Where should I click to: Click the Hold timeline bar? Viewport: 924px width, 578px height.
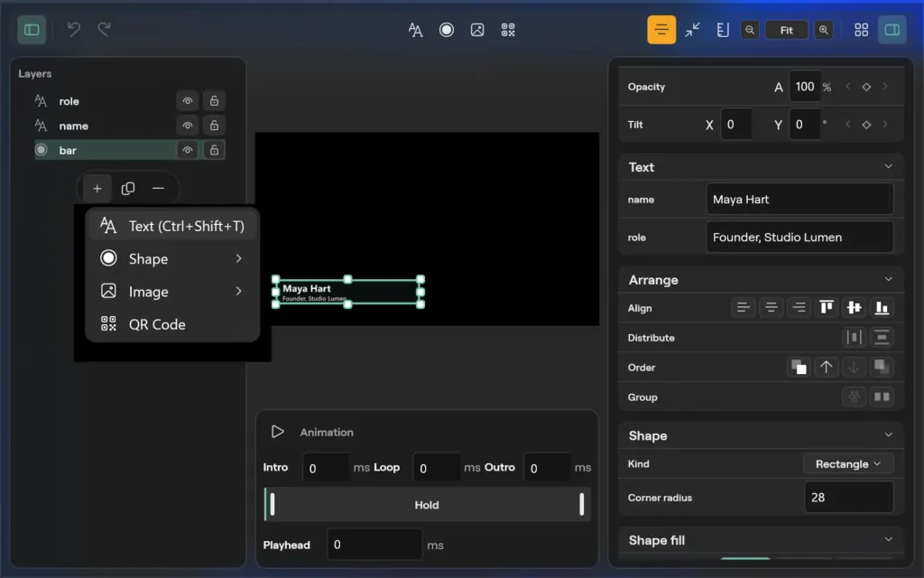tap(427, 505)
